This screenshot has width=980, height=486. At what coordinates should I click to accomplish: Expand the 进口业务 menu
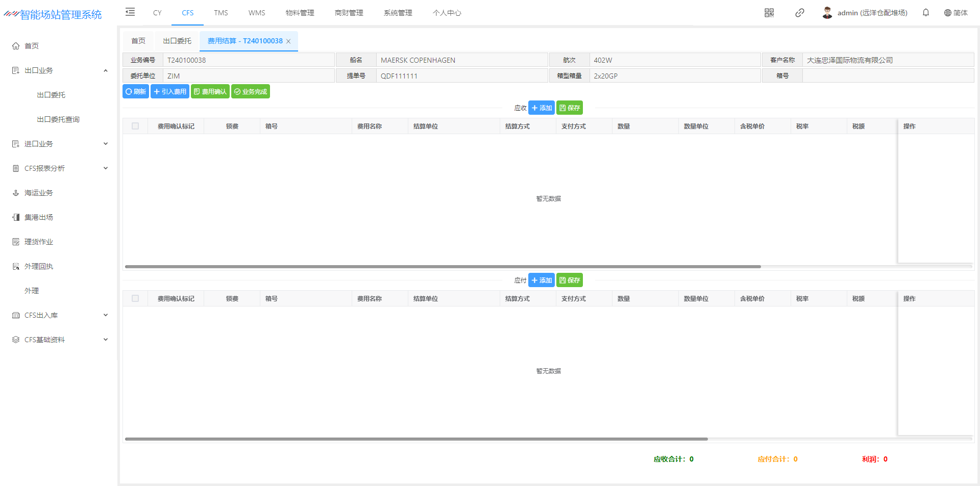click(105, 144)
